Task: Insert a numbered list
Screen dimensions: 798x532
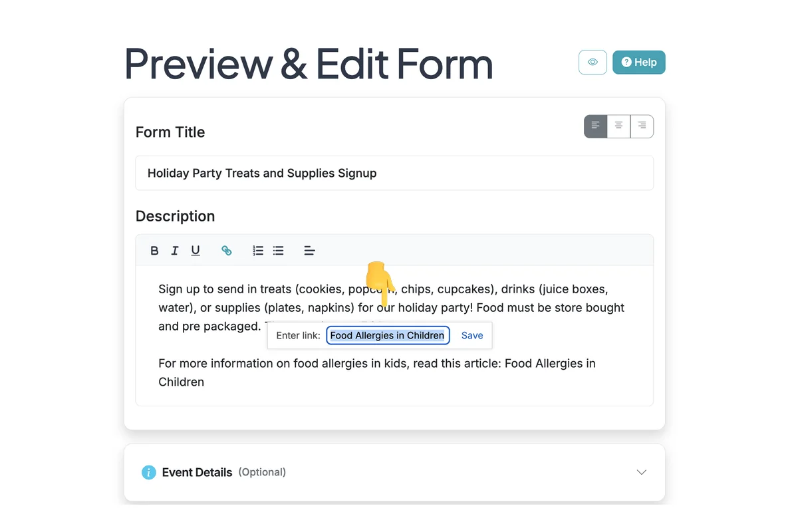Action: pyautogui.click(x=258, y=251)
